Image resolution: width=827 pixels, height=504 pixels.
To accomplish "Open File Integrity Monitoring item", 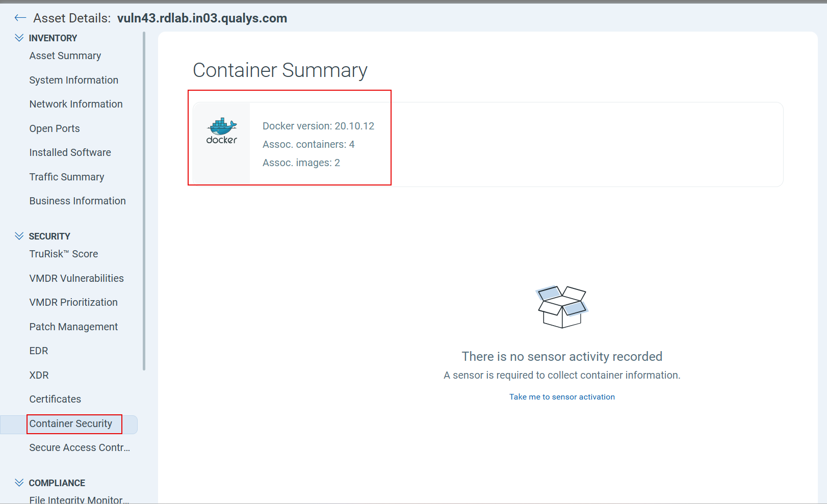I will click(x=79, y=499).
